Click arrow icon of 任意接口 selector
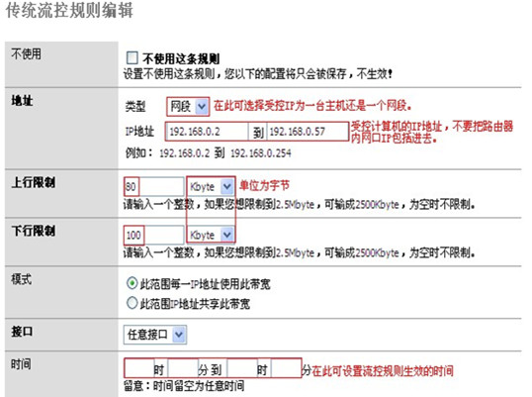This screenshot has width=532, height=397. tap(179, 335)
